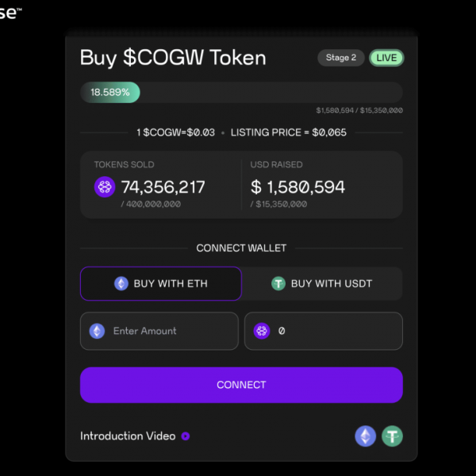The height and width of the screenshot is (476, 476).
Task: Click the Tether icon in Buy With USDT tab
Action: (278, 283)
